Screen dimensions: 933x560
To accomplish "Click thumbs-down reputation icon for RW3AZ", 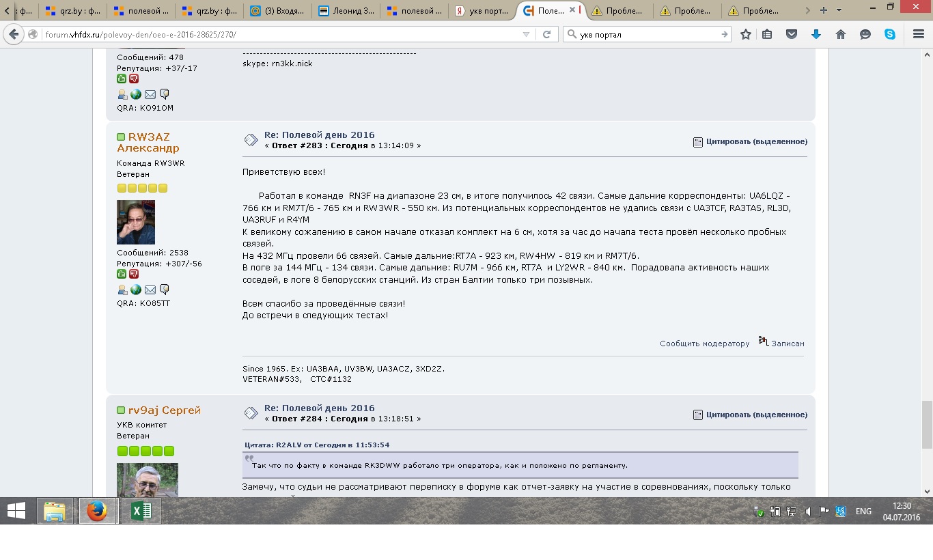I will pyautogui.click(x=134, y=274).
